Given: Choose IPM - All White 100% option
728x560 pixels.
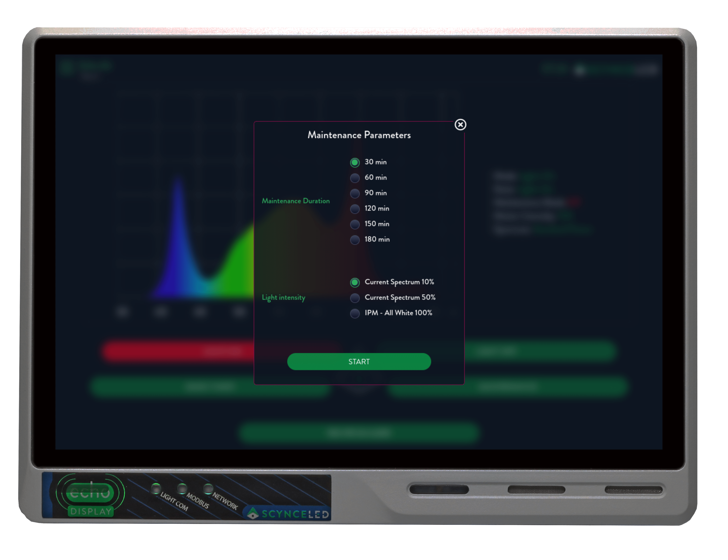Looking at the screenshot, I should (x=355, y=313).
